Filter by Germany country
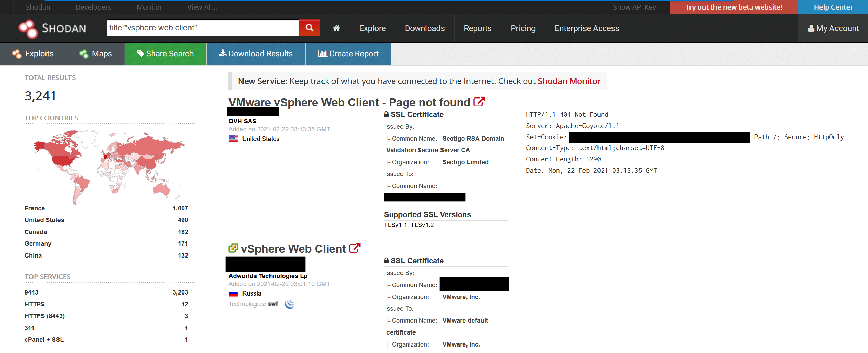868x353 pixels. click(38, 244)
